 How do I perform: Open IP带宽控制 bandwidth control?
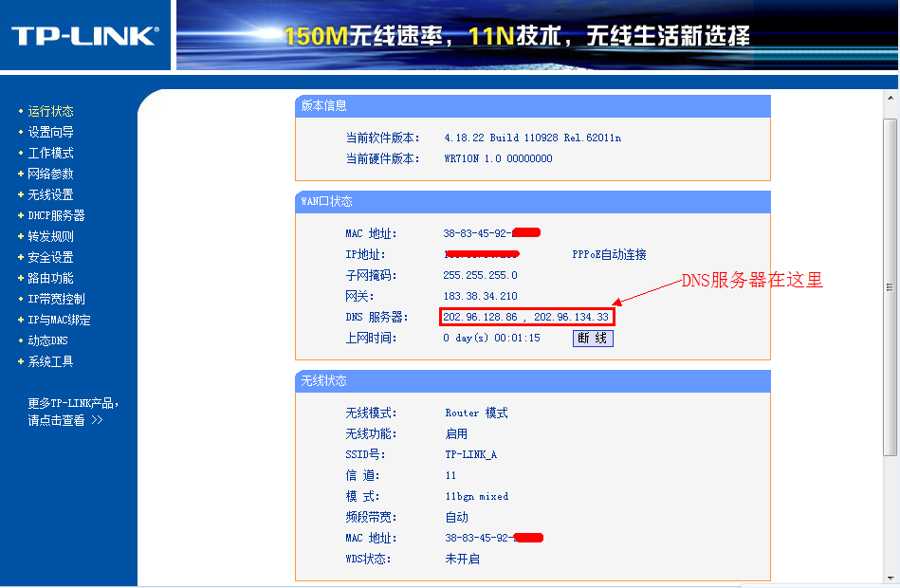pyautogui.click(x=57, y=298)
